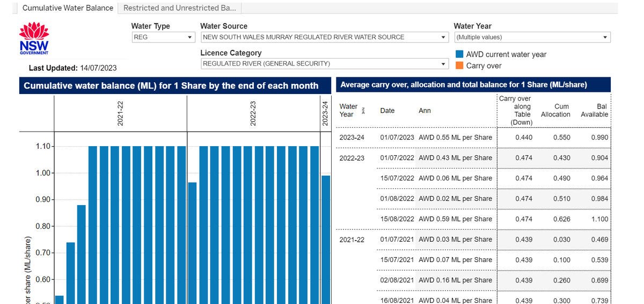The image size is (644, 304).
Task: Select the Carry over legend label
Action: pyautogui.click(x=484, y=66)
